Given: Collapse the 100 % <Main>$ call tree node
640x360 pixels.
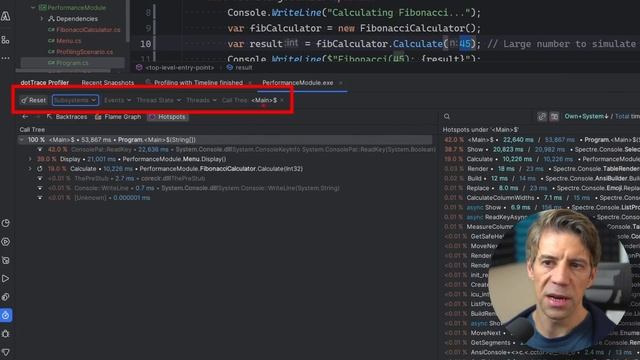Looking at the screenshot, I should pos(22,140).
